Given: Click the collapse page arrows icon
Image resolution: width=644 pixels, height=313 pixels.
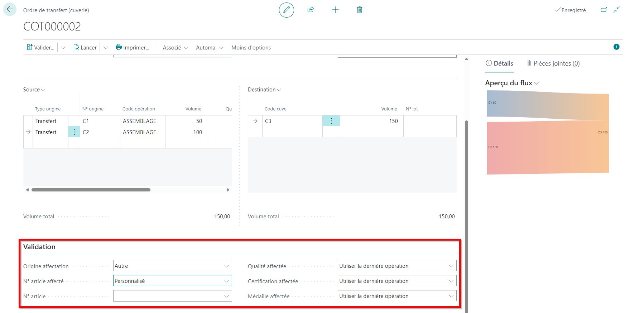Looking at the screenshot, I should point(617,10).
